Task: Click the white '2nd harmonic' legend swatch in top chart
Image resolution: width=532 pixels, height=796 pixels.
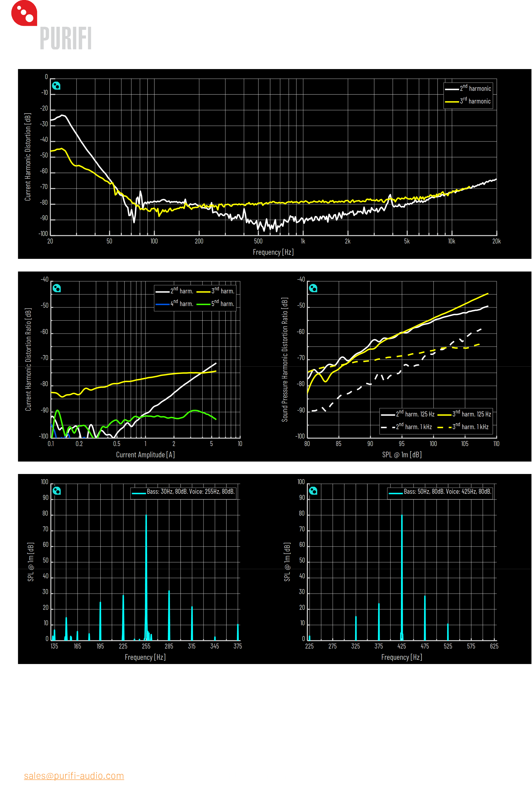Action: [x=452, y=89]
